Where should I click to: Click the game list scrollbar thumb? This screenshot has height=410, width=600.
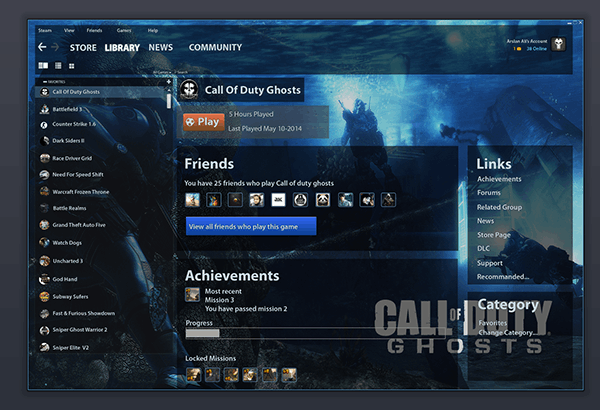point(168,101)
